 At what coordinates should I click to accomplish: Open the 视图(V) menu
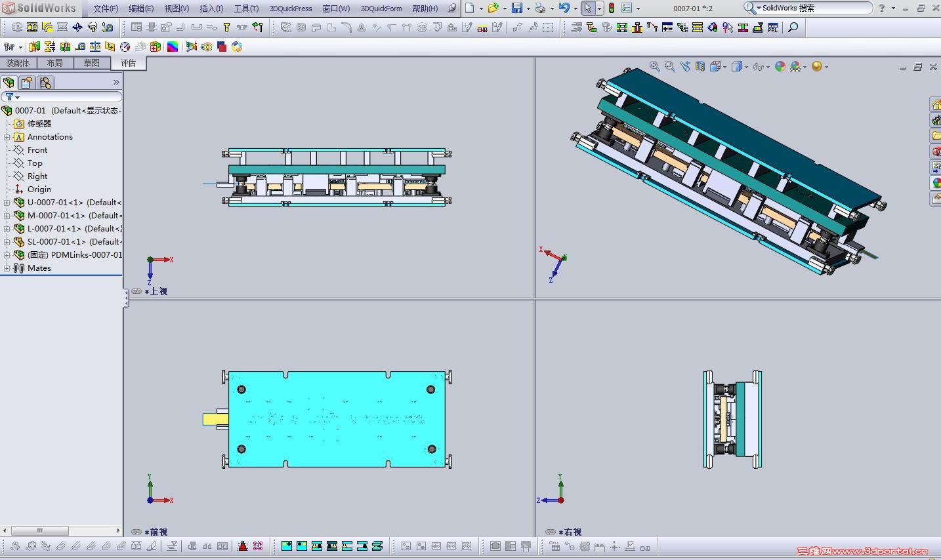[177, 9]
